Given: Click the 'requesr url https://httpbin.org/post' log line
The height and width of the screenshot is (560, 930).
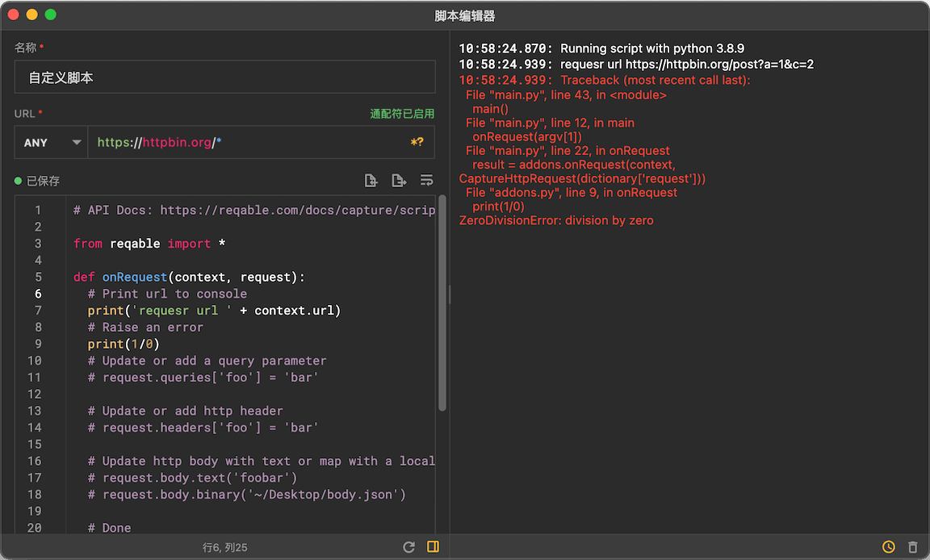Looking at the screenshot, I should 636,64.
